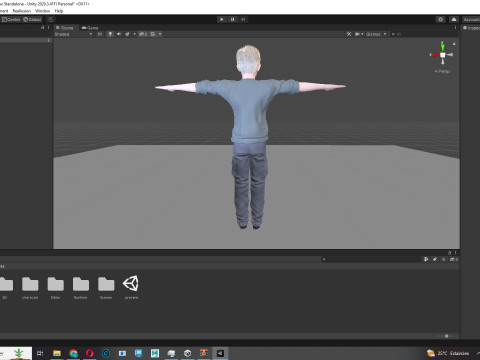Toggle scene effects icon
Viewport: 480px width, 360px height.
click(127, 34)
